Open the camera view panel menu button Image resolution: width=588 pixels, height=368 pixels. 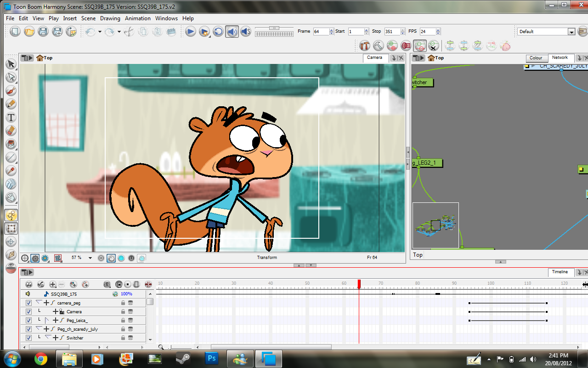(x=27, y=58)
